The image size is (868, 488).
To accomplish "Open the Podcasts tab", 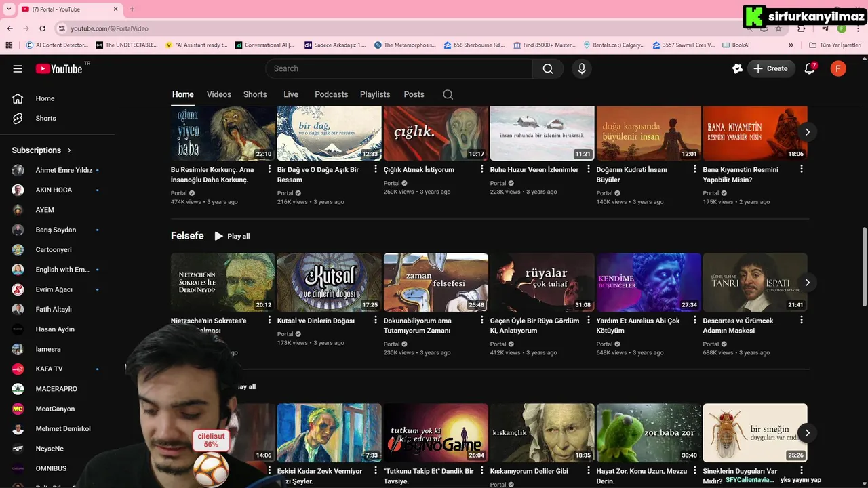I will 331,94.
